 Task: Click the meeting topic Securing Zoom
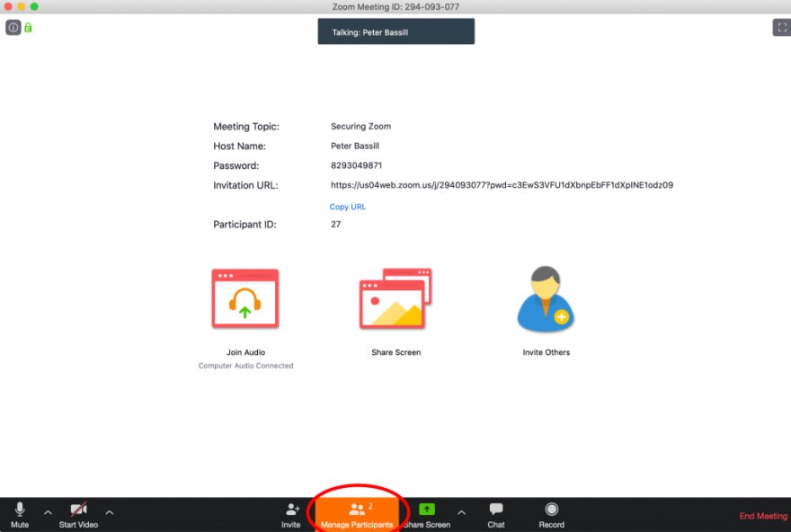click(x=360, y=126)
